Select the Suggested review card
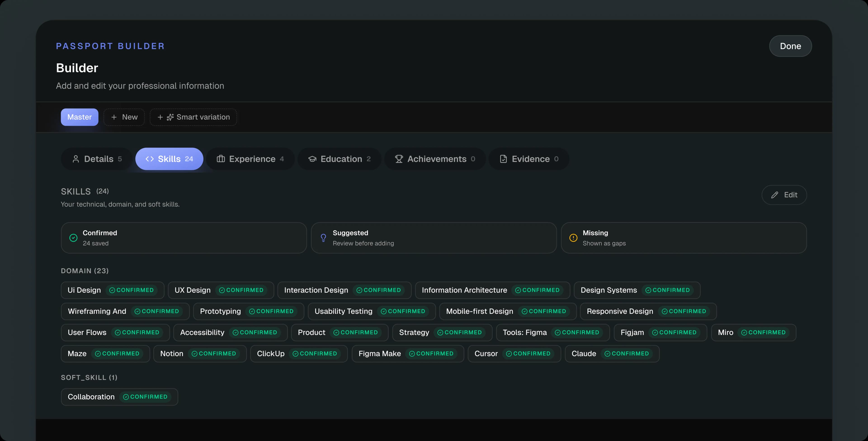The width and height of the screenshot is (868, 441). (x=434, y=238)
